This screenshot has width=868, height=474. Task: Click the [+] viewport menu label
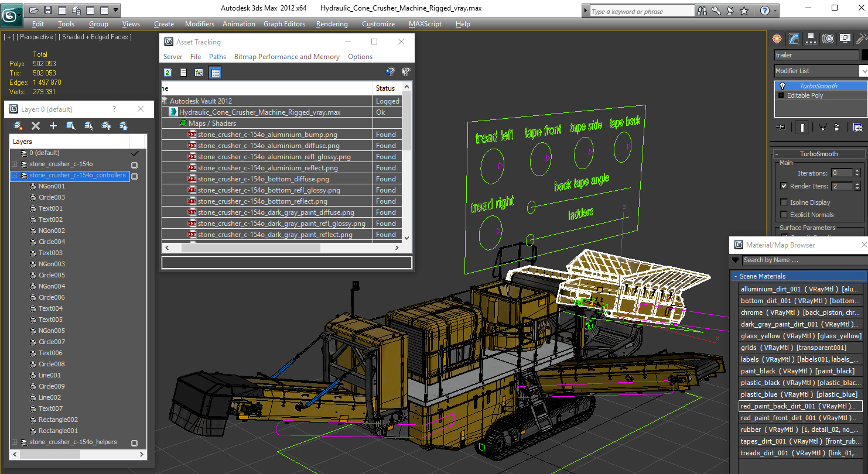[x=9, y=37]
